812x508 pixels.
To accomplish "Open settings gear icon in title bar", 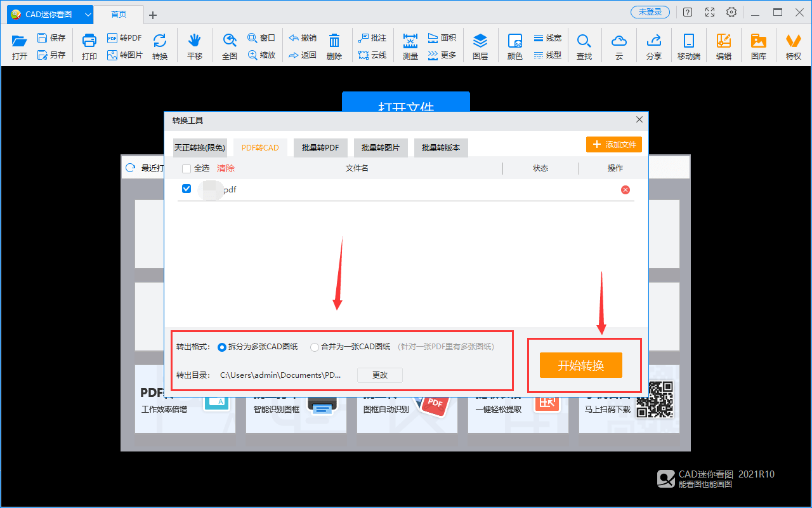I will 732,12.
